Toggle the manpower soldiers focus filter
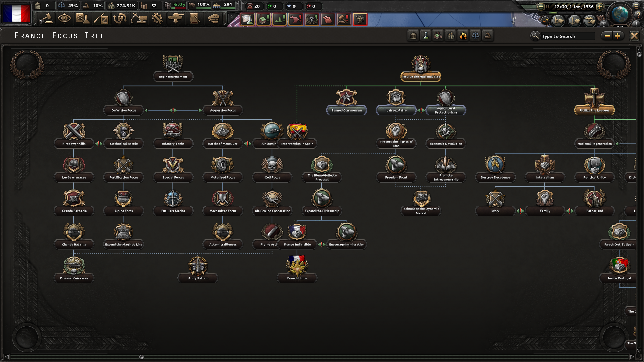Screen dimensions: 644x362 click(x=450, y=36)
